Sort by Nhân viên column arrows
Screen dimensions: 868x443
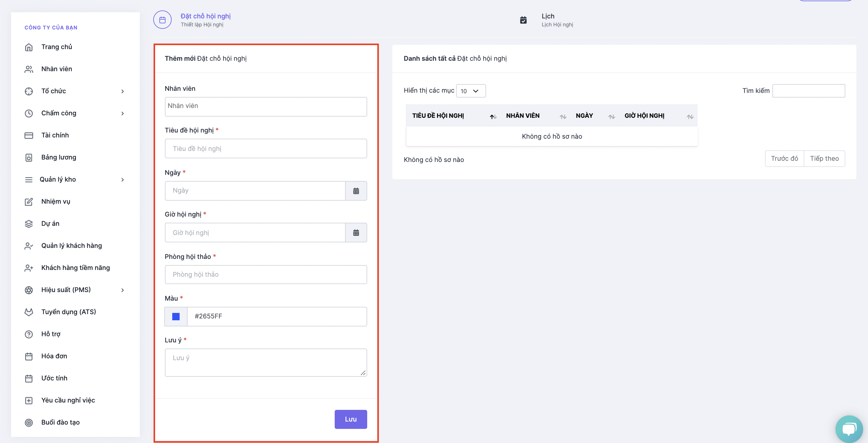[563, 117]
